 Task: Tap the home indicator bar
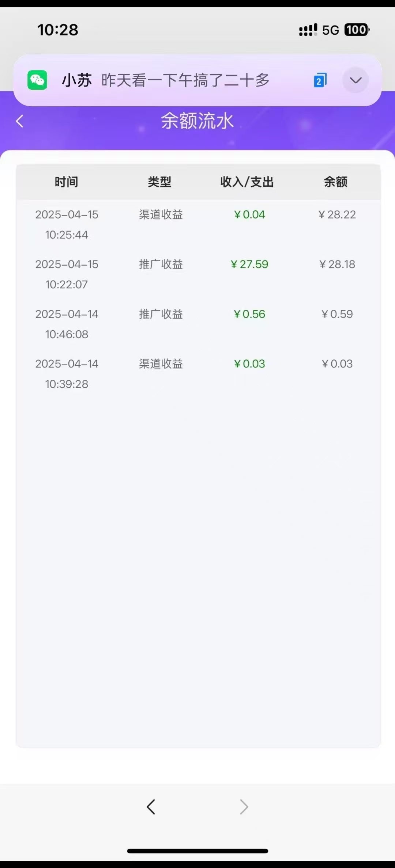pyautogui.click(x=197, y=851)
